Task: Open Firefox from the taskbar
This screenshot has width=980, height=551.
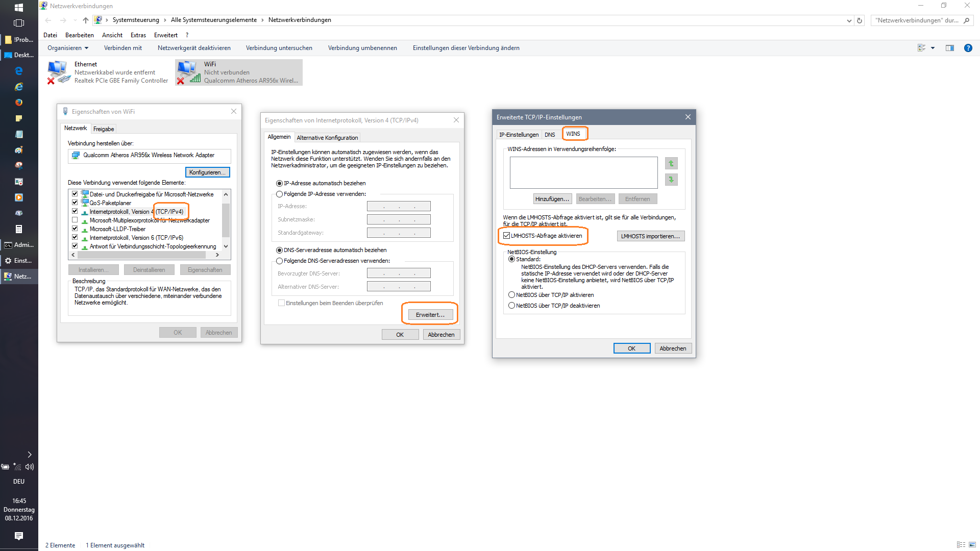Action: pos(19,103)
